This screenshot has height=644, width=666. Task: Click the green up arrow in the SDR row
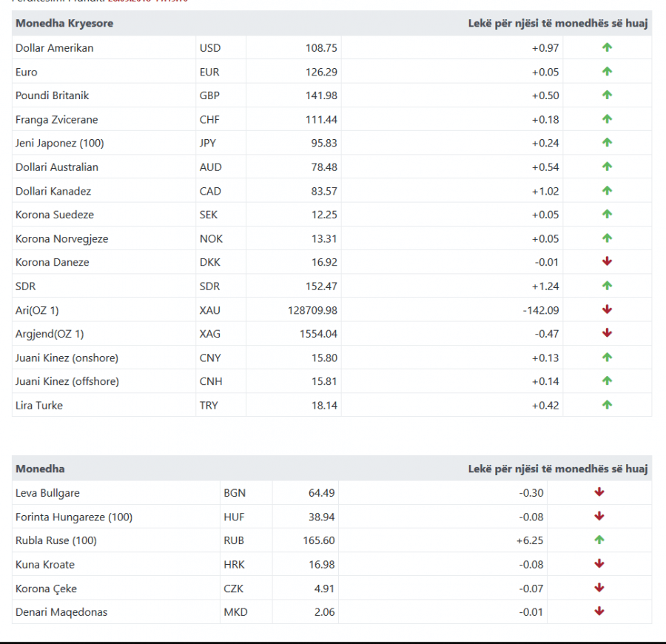pyautogui.click(x=607, y=286)
